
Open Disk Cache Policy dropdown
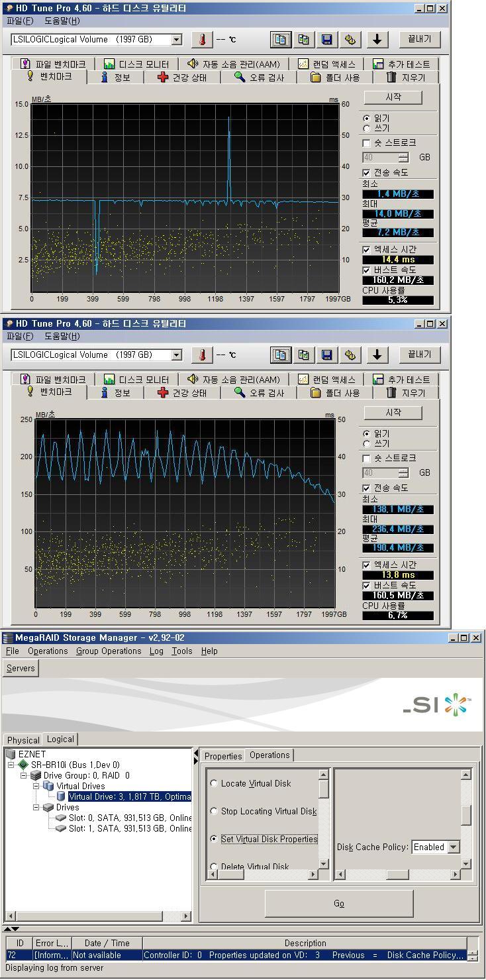tap(454, 847)
